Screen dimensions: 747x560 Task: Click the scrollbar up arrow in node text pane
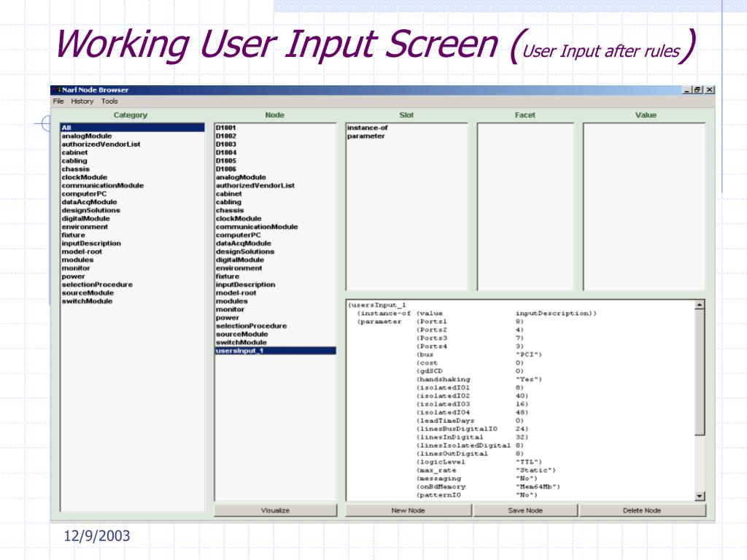click(x=700, y=305)
